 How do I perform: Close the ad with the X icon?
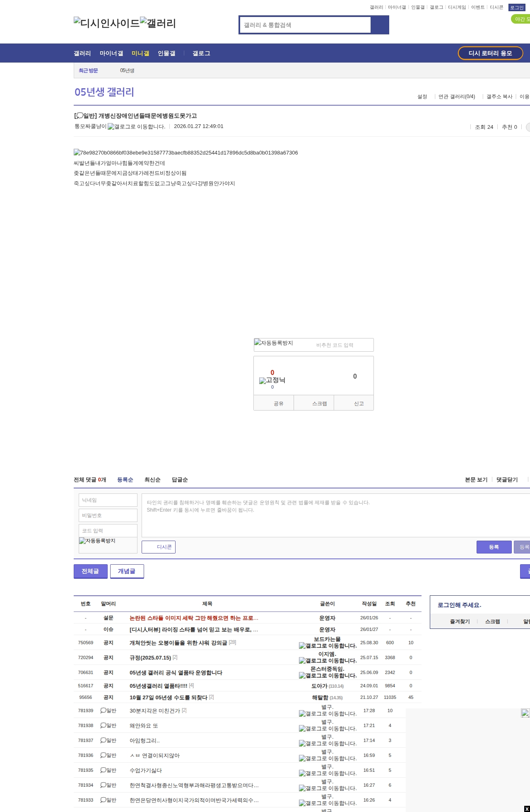(527, 809)
